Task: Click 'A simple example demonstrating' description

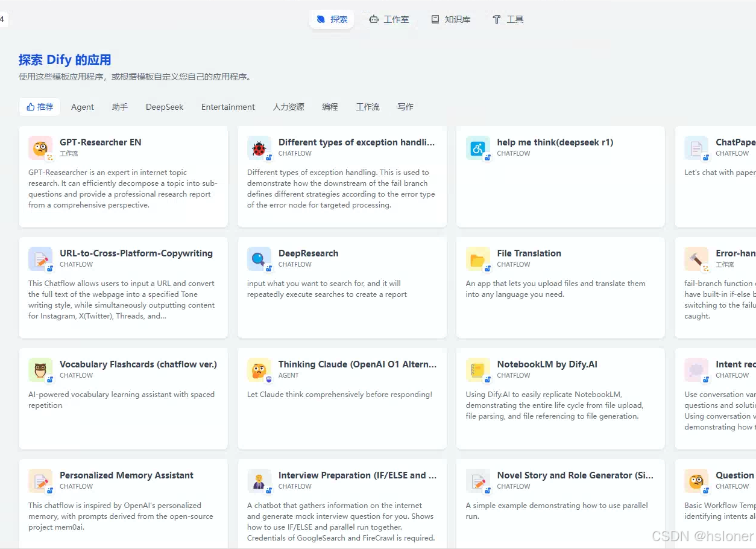Action: pyautogui.click(x=557, y=511)
